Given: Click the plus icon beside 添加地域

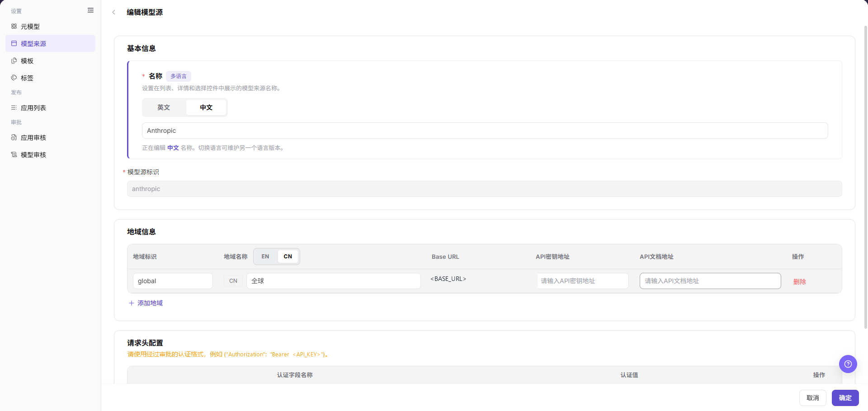Looking at the screenshot, I should tap(132, 303).
